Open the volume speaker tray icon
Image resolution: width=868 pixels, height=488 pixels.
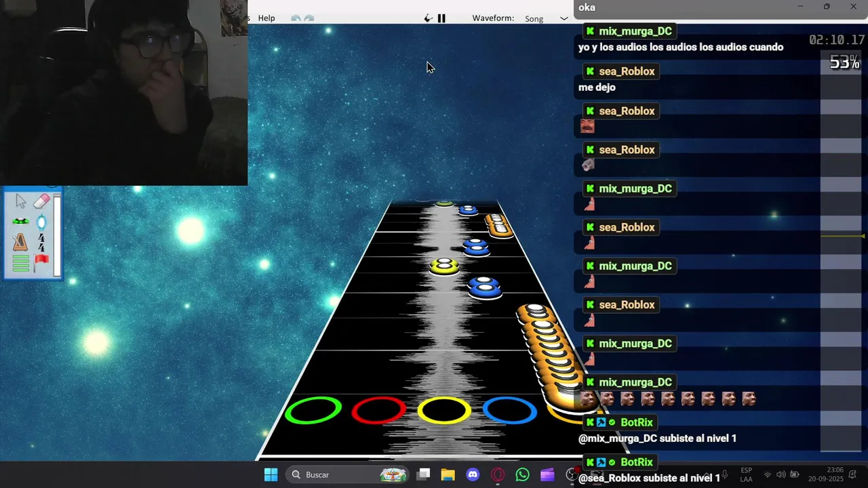point(781,474)
